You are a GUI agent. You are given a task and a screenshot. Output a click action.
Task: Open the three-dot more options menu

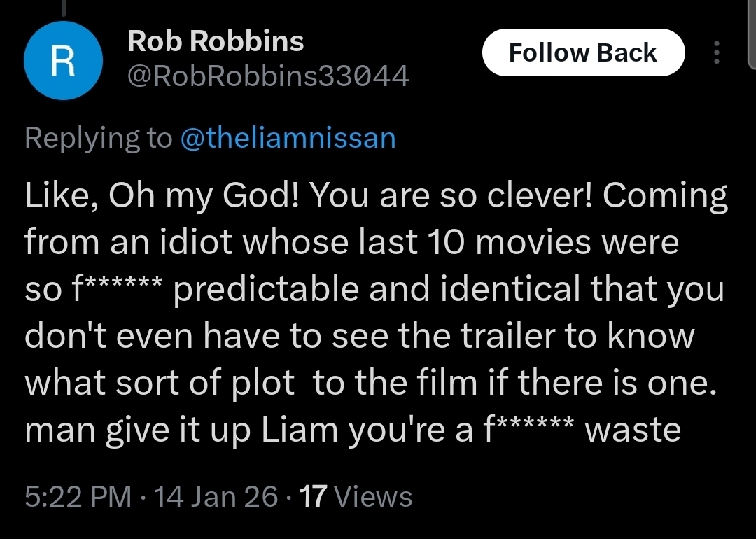[715, 53]
